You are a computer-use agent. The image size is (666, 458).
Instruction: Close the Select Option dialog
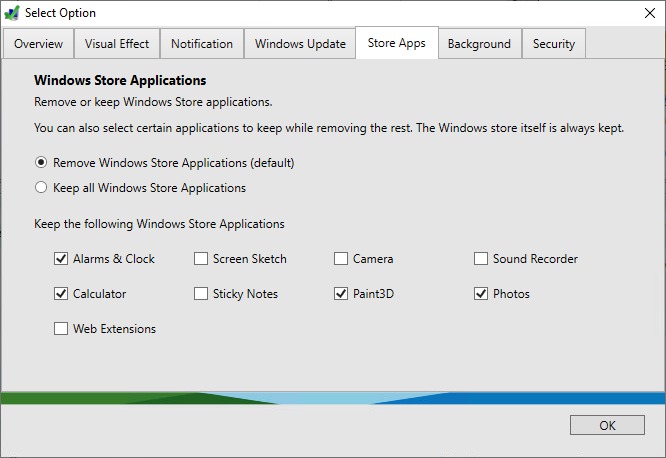tap(643, 13)
